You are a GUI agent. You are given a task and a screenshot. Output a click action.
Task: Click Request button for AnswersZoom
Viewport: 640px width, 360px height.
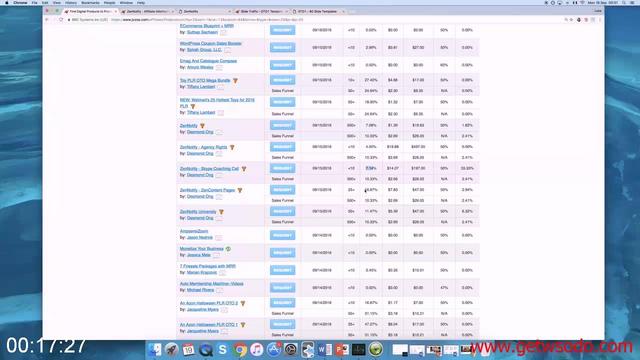click(x=282, y=235)
